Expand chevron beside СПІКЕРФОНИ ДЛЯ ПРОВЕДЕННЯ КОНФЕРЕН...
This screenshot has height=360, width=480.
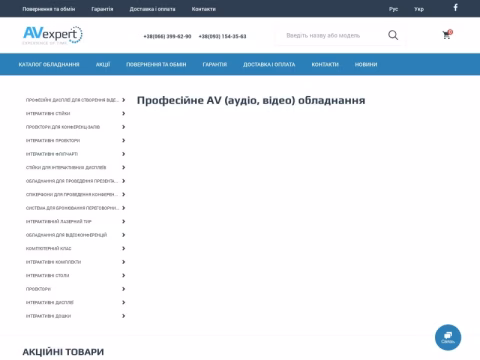[x=124, y=194]
